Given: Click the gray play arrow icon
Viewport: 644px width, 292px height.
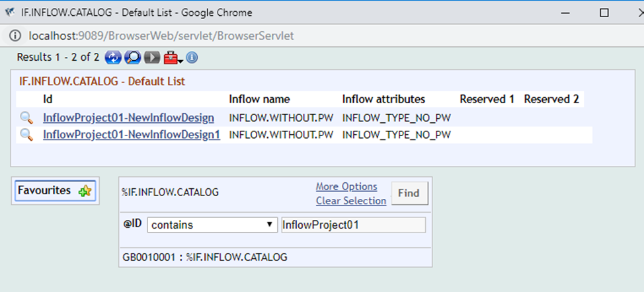Looking at the screenshot, I should pos(153,57).
